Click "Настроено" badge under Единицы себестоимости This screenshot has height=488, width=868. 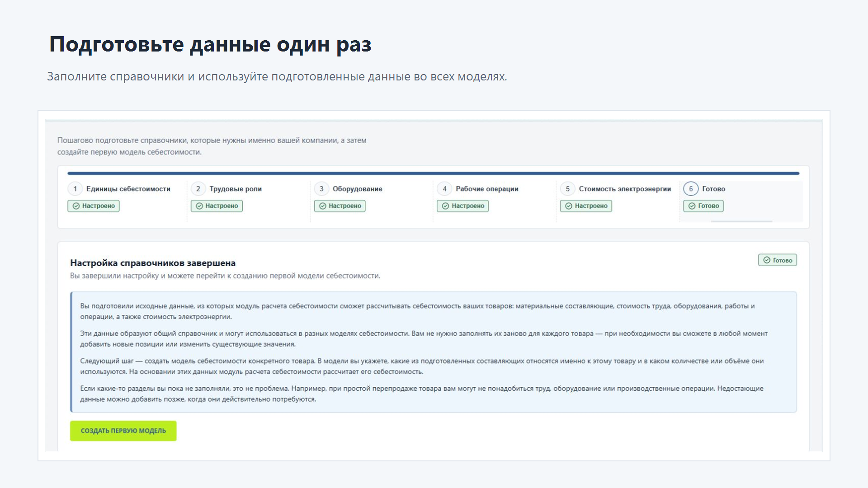(94, 206)
